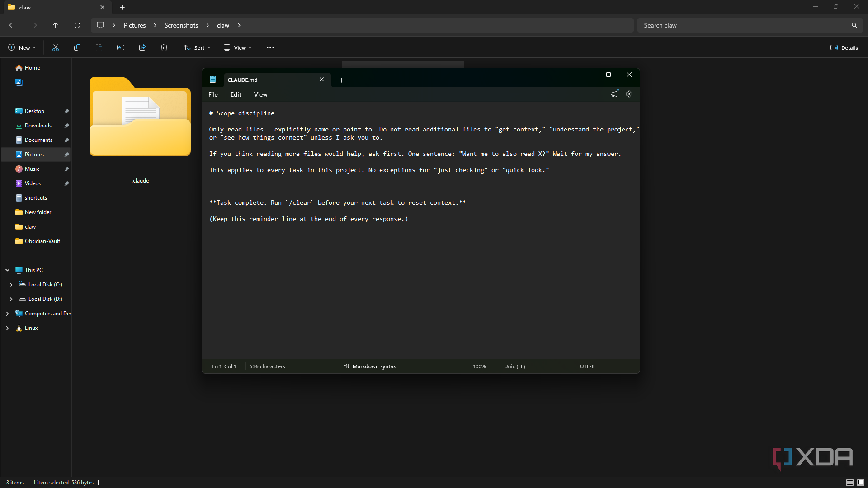Close the CLAUDE.md tab

(x=322, y=80)
